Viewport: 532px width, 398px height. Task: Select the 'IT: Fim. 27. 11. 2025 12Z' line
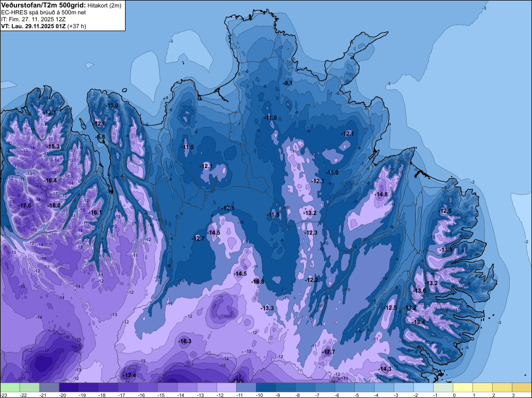pyautogui.click(x=33, y=19)
